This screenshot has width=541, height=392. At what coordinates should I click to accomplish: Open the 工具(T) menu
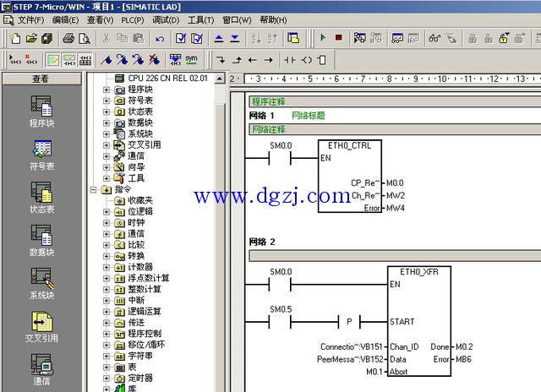[201, 20]
